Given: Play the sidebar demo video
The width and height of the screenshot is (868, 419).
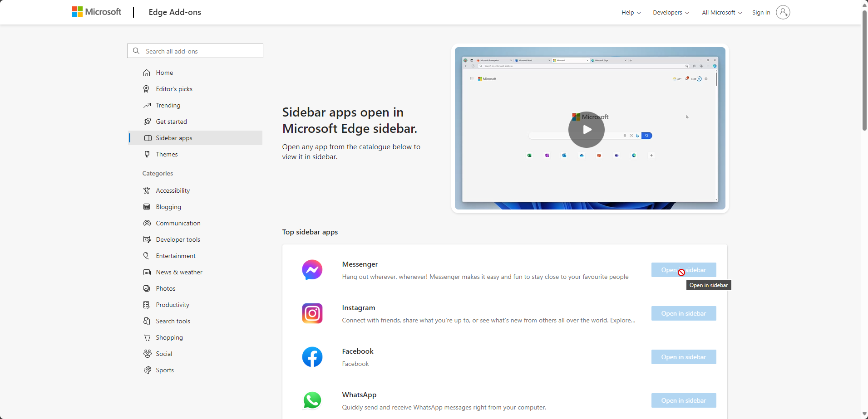Looking at the screenshot, I should 587,130.
